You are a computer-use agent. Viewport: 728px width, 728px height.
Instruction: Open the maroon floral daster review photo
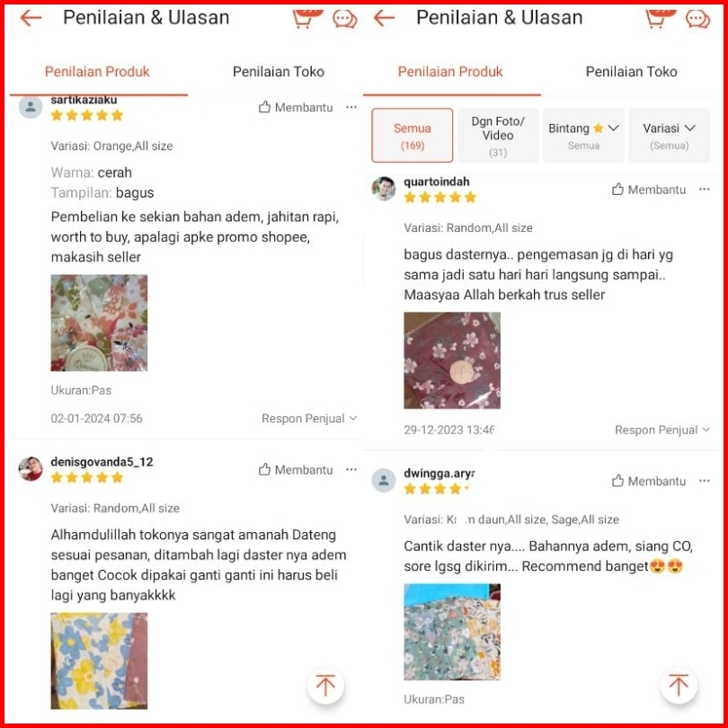tap(452, 360)
